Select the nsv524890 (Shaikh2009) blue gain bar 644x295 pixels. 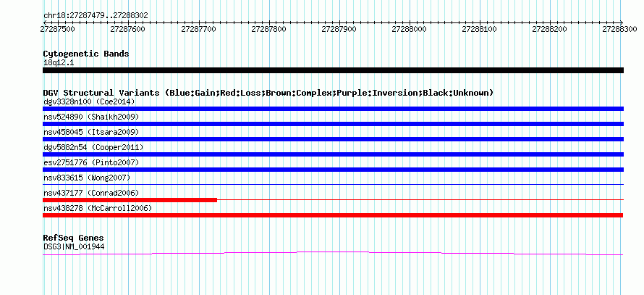point(333,124)
